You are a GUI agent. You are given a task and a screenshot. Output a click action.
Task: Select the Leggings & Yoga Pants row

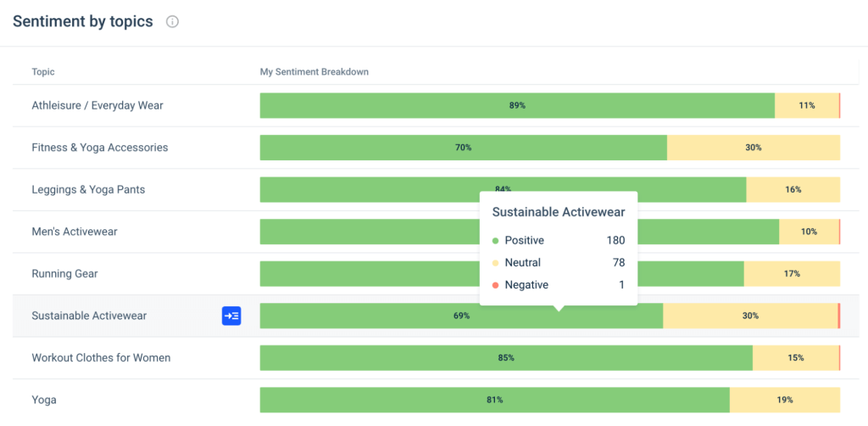point(88,189)
